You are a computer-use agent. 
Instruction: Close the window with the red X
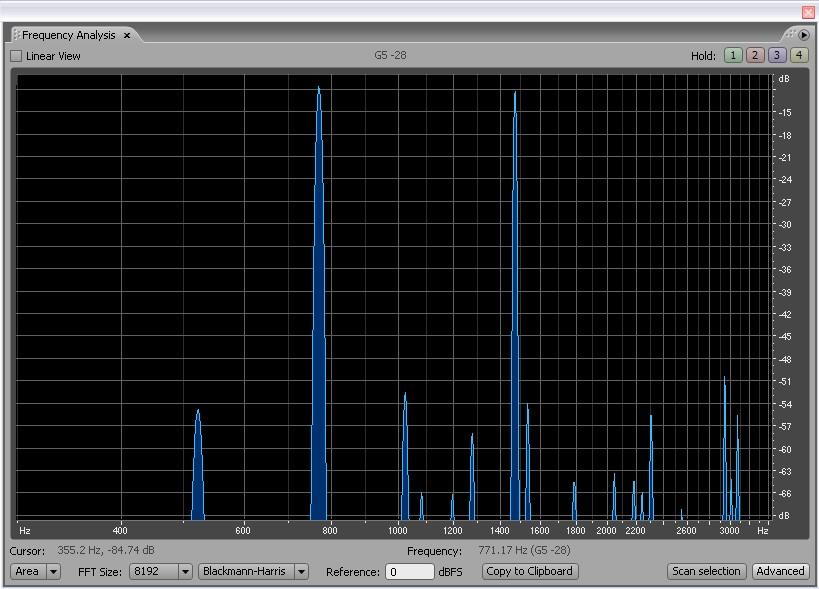pyautogui.click(x=808, y=11)
